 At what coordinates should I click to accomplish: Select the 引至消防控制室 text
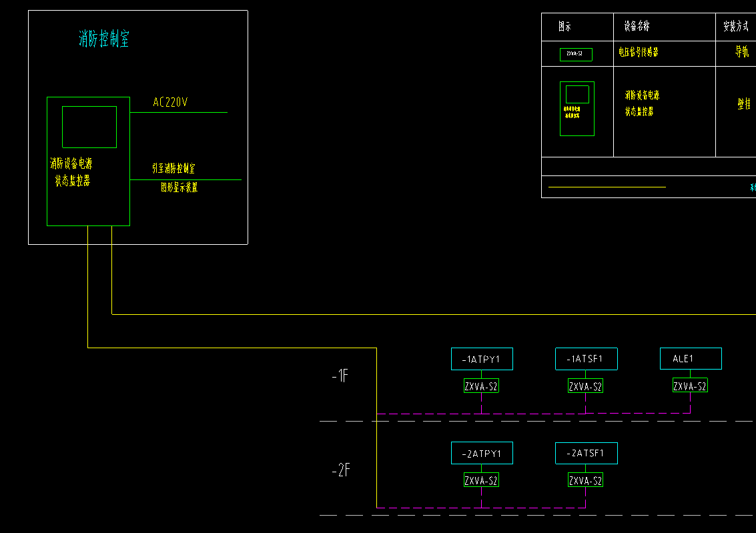pos(173,168)
